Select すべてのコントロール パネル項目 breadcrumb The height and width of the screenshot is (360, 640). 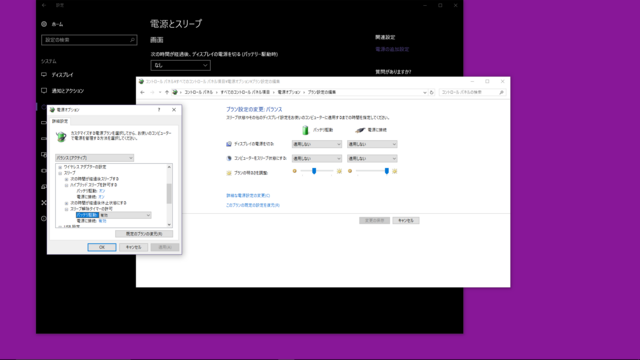point(245,92)
